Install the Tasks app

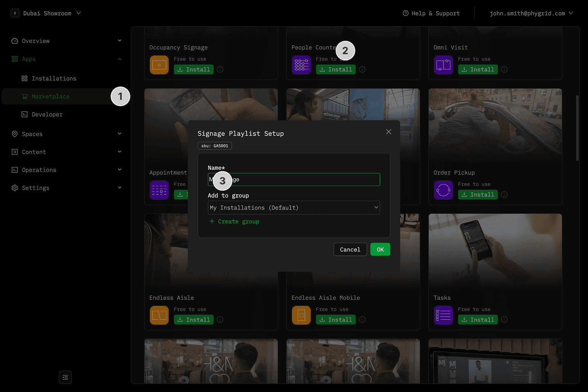(x=478, y=319)
